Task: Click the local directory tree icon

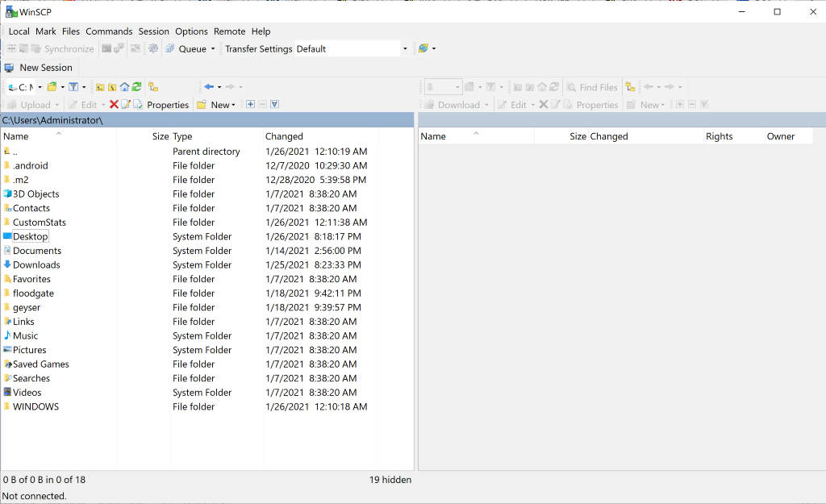Action: tap(153, 87)
